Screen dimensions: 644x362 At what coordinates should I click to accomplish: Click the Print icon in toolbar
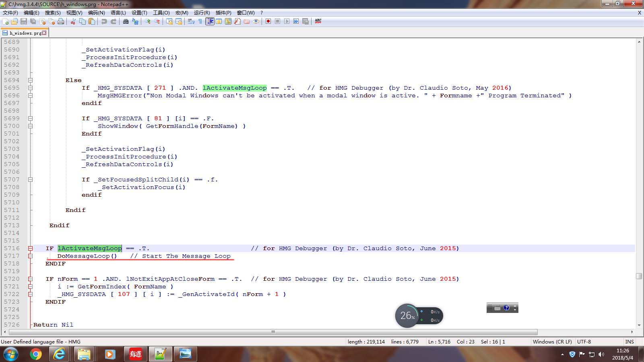61,21
